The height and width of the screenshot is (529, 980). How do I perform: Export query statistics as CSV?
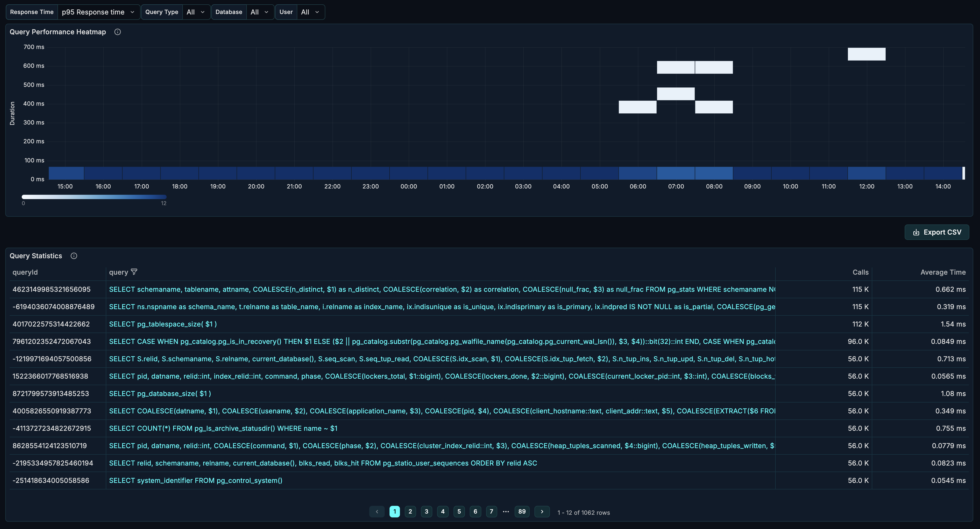click(x=936, y=232)
